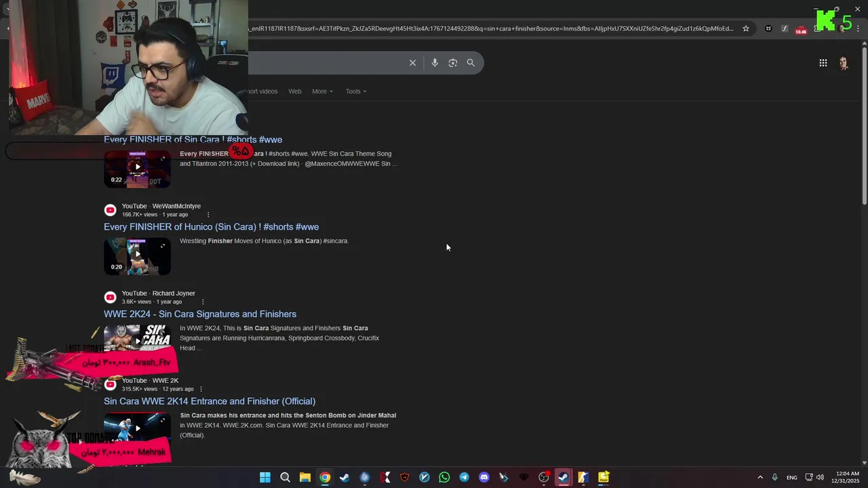Viewport: 868px width, 488px height.
Task: Bookmark this page with star icon
Action: 746,28
